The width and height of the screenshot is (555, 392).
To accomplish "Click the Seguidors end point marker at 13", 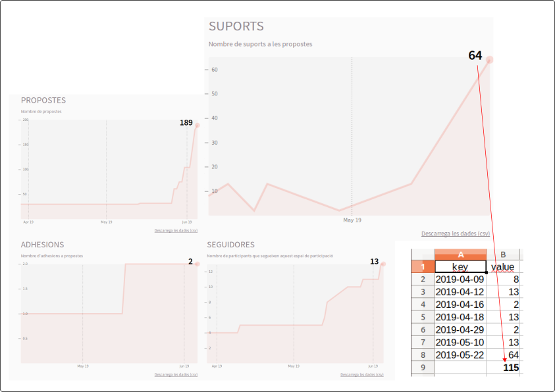I will [383, 264].
